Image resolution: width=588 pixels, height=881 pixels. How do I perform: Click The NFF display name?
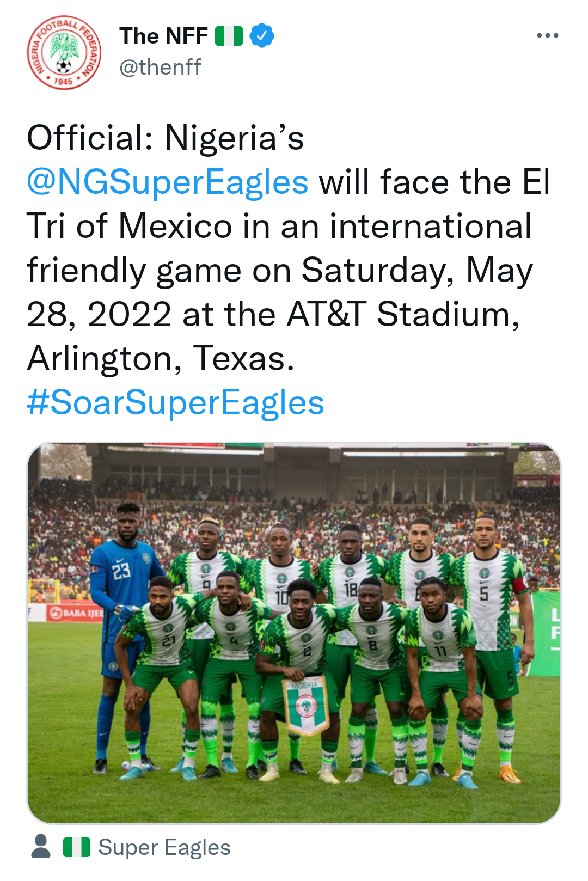[163, 34]
